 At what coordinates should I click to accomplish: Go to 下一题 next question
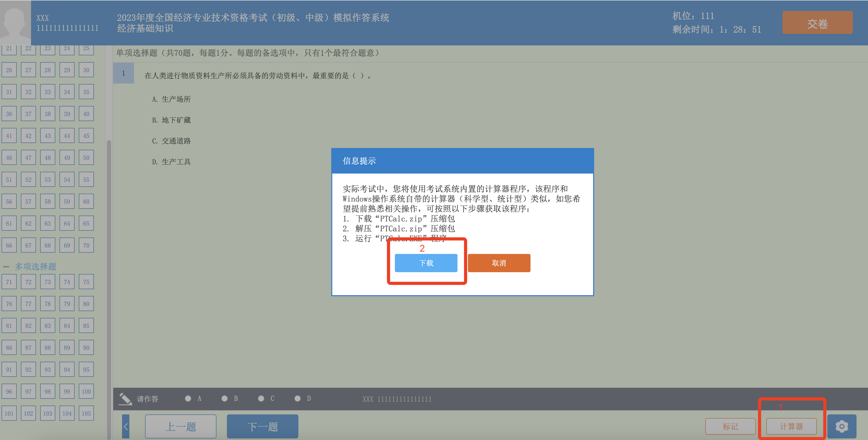click(262, 426)
